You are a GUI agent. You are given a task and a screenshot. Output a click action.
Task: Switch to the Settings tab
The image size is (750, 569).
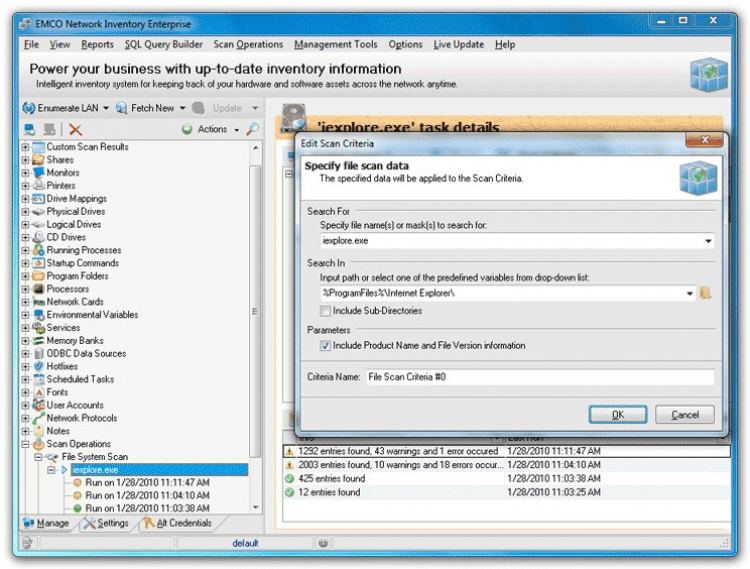pyautogui.click(x=106, y=523)
